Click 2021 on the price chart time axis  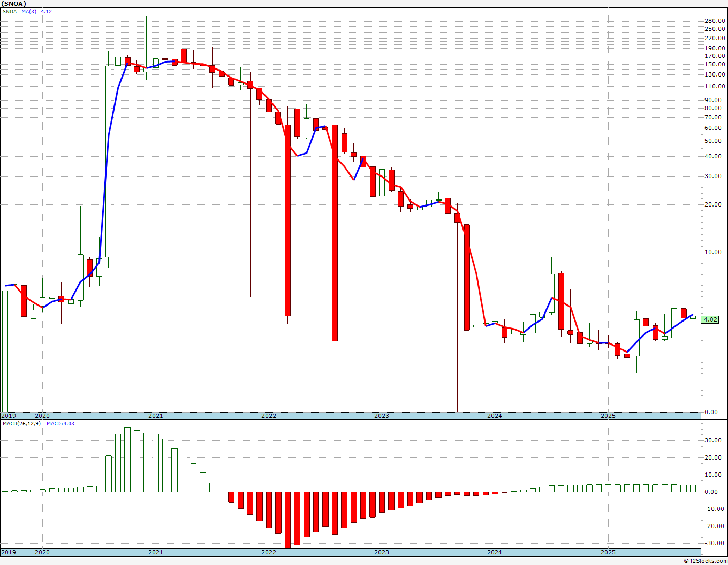click(x=155, y=416)
